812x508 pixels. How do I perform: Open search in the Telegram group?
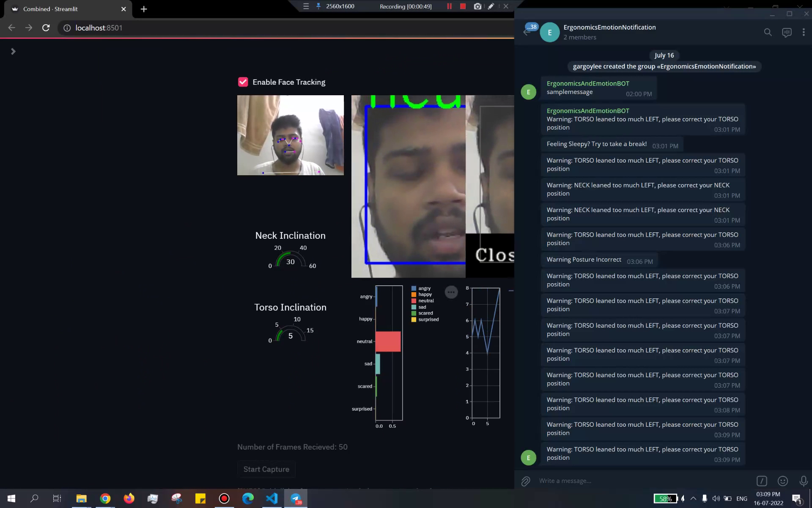point(767,32)
